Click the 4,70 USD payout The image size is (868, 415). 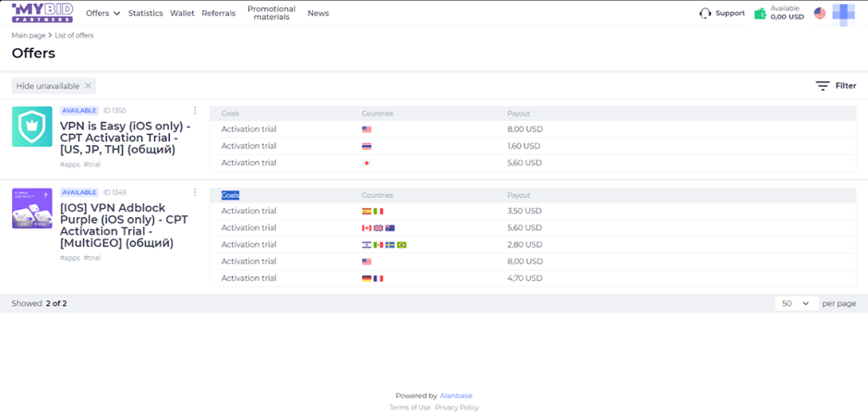pyautogui.click(x=524, y=278)
